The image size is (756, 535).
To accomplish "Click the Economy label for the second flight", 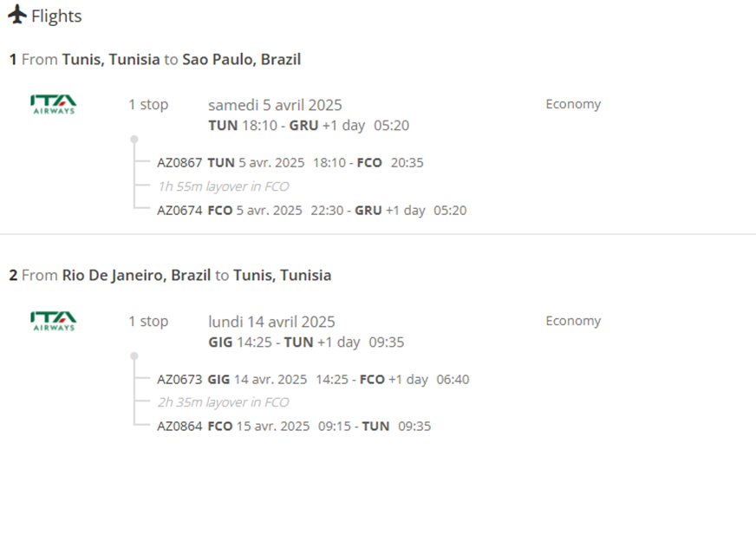I will coord(573,321).
